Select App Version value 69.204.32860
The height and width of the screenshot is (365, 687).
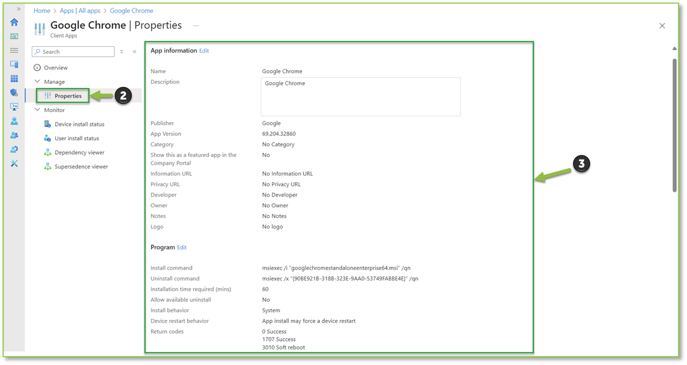[279, 134]
